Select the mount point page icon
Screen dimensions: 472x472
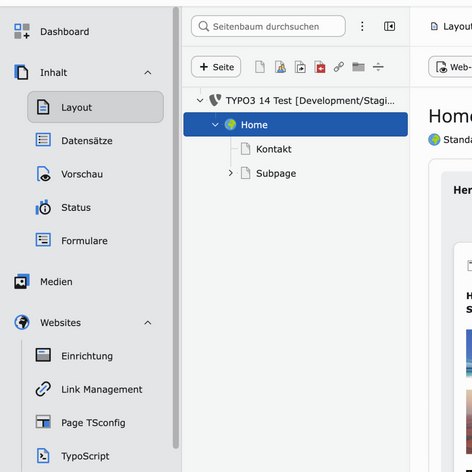click(320, 67)
